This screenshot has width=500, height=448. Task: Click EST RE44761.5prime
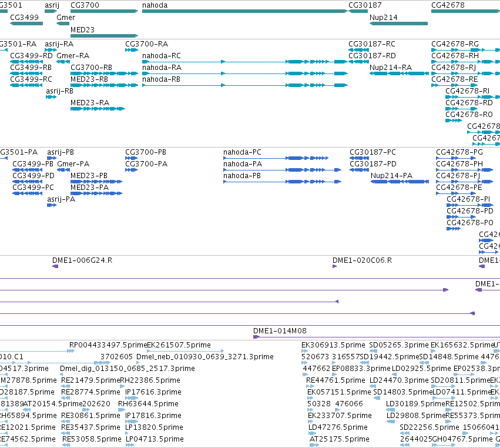(310, 386)
